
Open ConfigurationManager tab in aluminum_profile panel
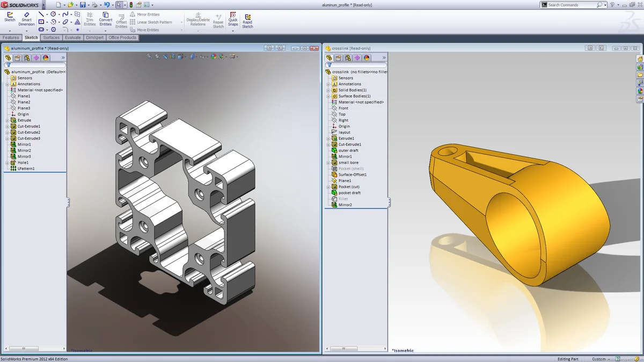26,57
